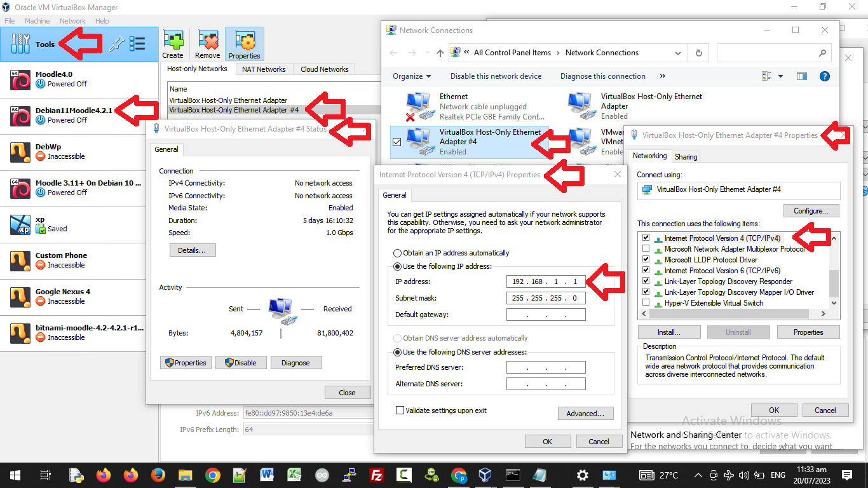Refresh the Network Connections address bar

coord(699,53)
